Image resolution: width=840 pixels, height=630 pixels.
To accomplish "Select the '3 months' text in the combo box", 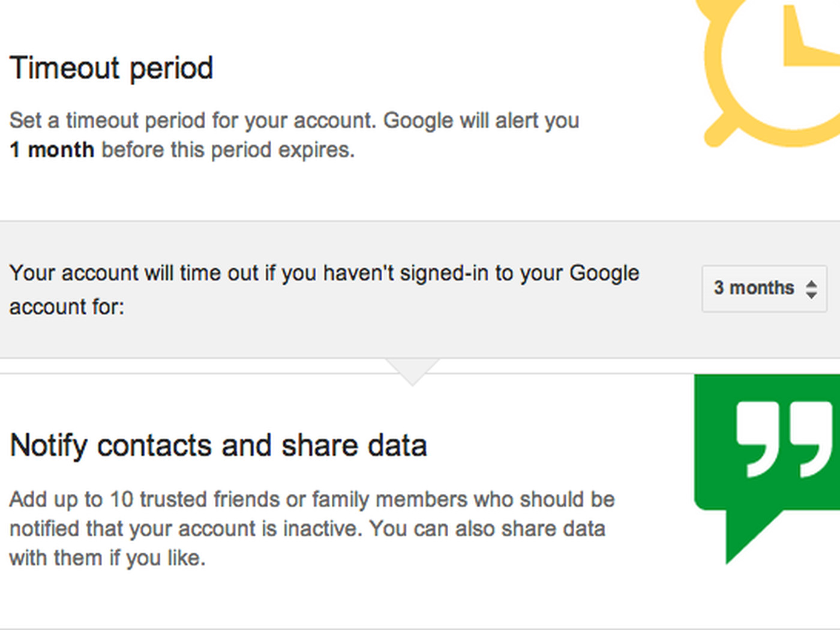I will click(754, 288).
